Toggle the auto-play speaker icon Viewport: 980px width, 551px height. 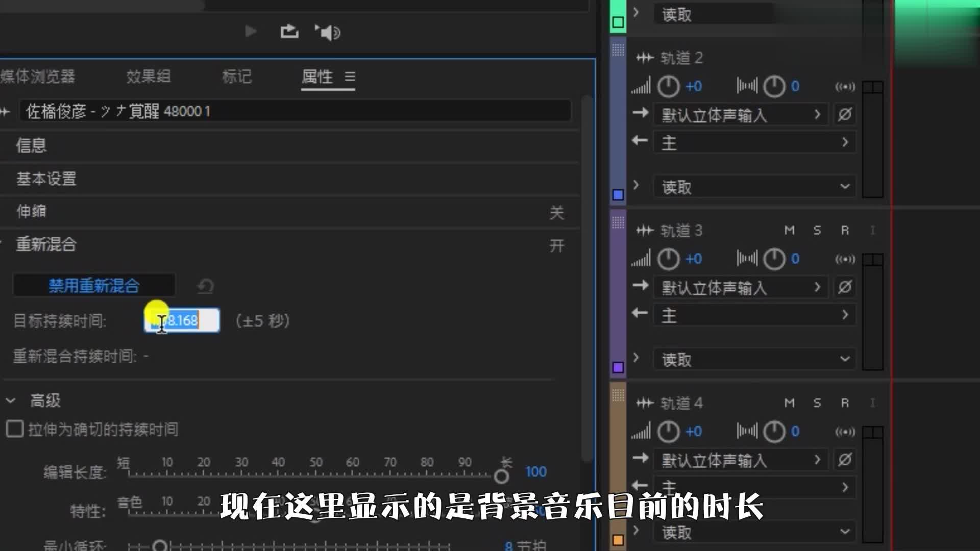(x=328, y=32)
